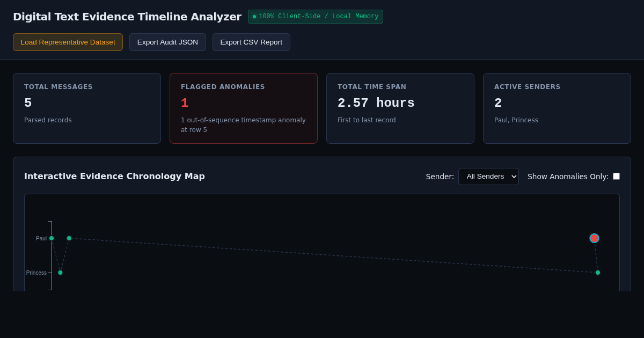Screen dimensions: 644x338
Task: Click the Interactive Evidence Chronology Map heading
Action: coord(114,176)
